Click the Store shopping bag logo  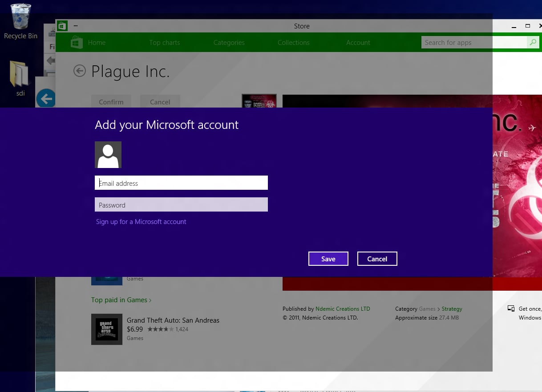click(x=77, y=42)
